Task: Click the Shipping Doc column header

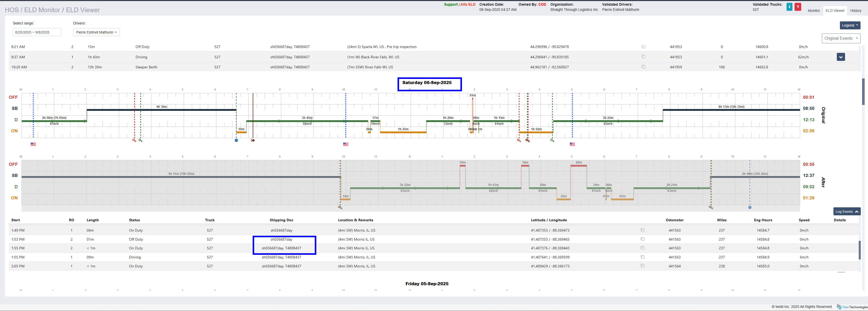Action: point(281,220)
